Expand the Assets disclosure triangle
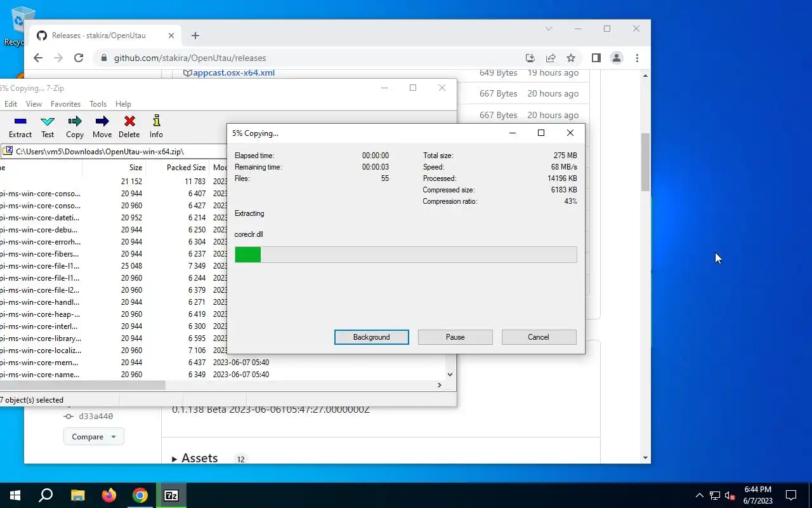The width and height of the screenshot is (812, 508). coord(174,458)
